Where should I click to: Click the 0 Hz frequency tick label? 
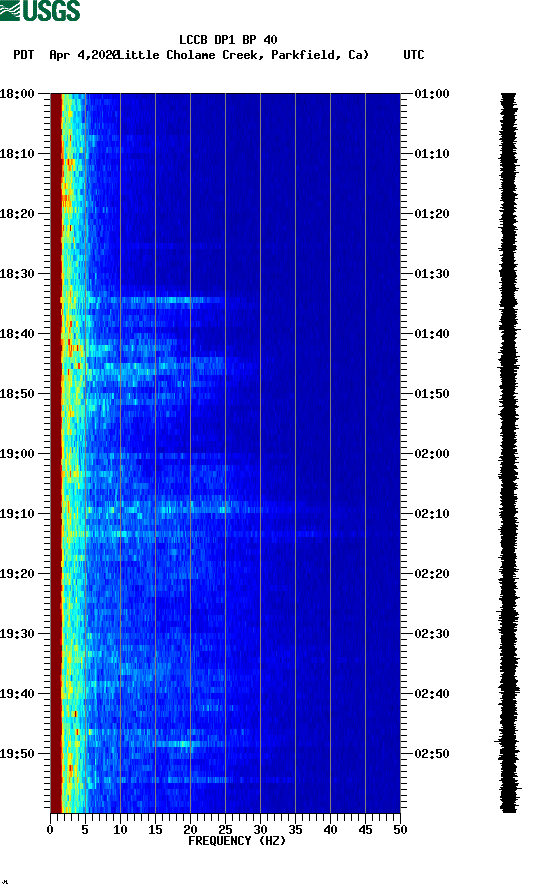coord(50,830)
